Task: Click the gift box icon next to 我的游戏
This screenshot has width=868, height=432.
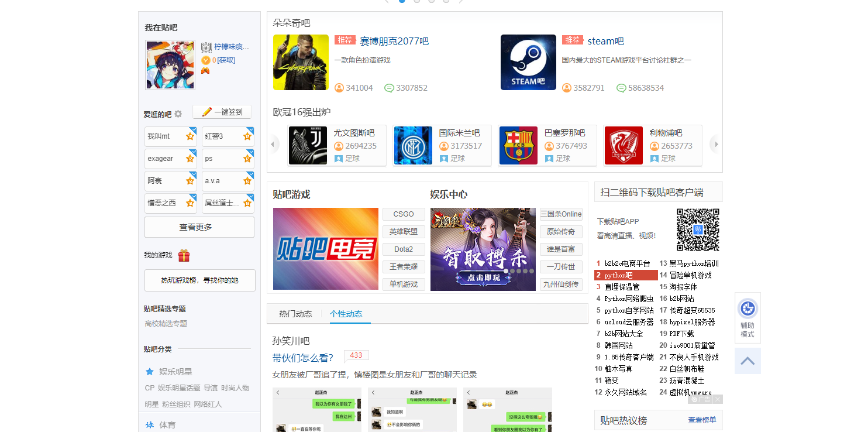Action: point(184,256)
